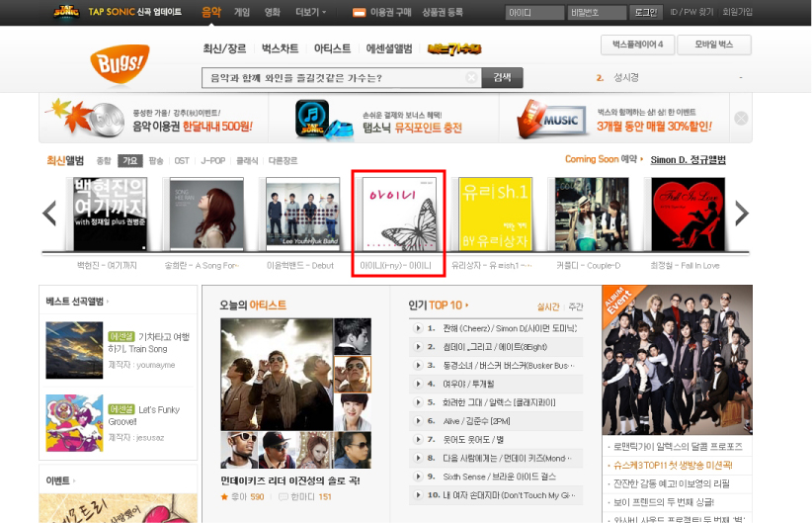Switch to the 종합 album tab
Screen dimensions: 812x523
pos(104,161)
